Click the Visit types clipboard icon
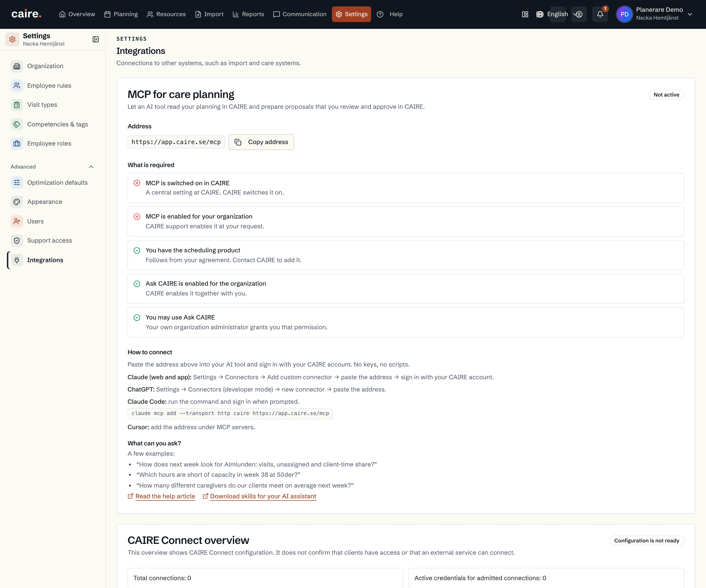 [17, 105]
